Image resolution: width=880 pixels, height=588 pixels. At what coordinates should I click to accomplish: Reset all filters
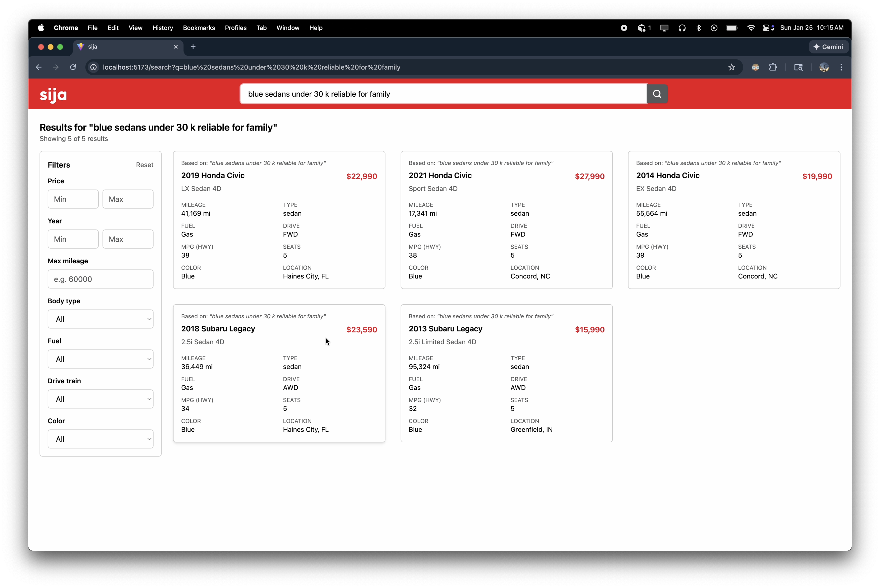144,165
